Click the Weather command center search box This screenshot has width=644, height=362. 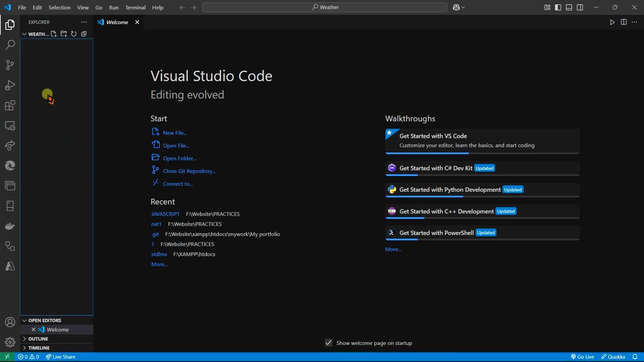pyautogui.click(x=325, y=8)
